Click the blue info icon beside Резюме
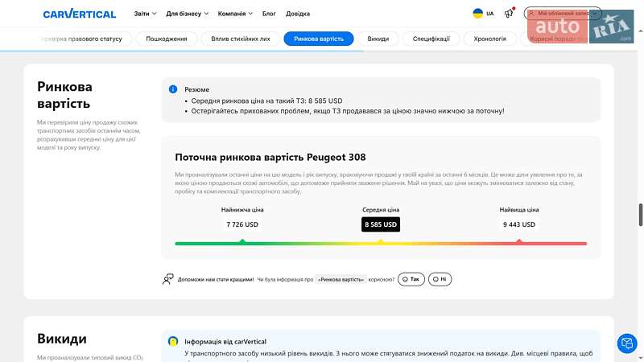 click(173, 89)
